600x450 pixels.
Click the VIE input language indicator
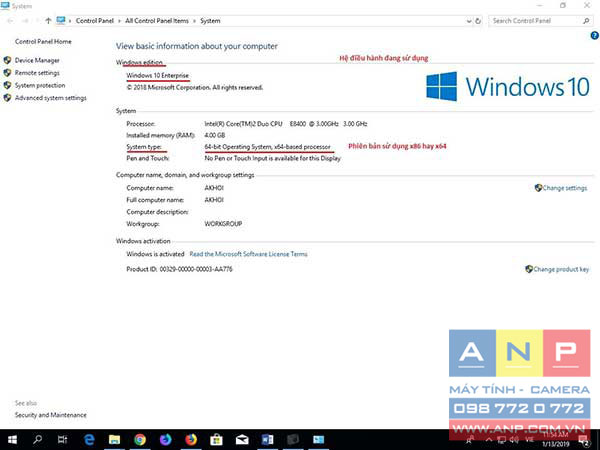coord(530,440)
